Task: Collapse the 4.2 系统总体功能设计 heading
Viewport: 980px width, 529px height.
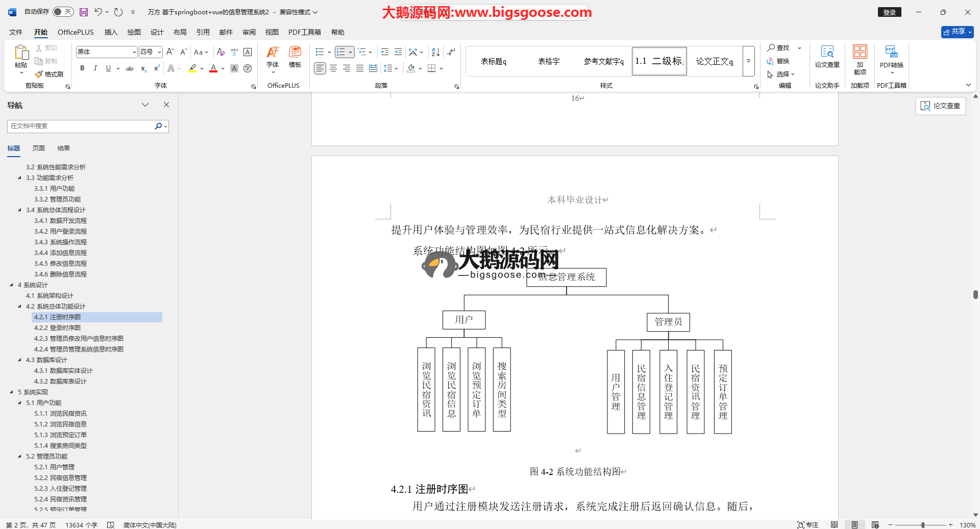Action: [x=20, y=307]
